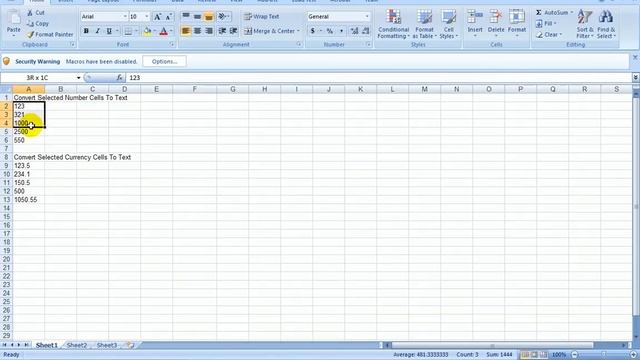Open Cell Styles gallery

pyautogui.click(x=449, y=24)
